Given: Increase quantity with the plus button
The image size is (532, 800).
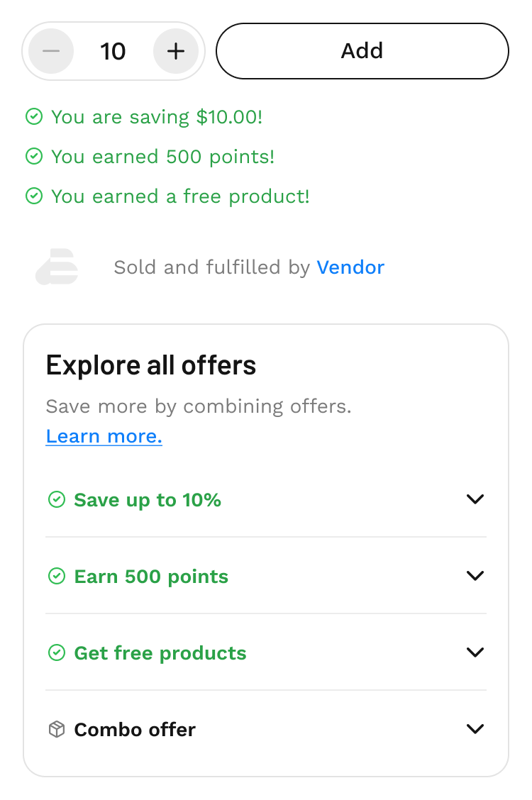Looking at the screenshot, I should click(175, 51).
